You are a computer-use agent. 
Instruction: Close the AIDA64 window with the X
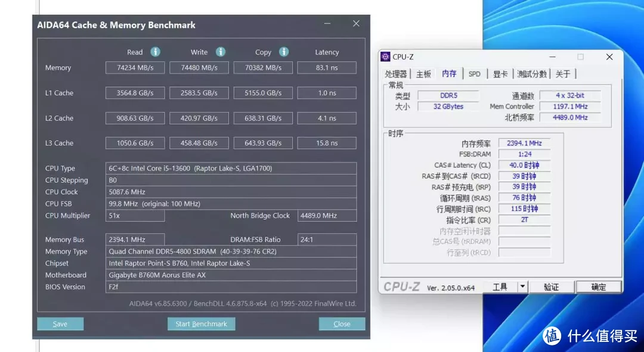coord(356,24)
